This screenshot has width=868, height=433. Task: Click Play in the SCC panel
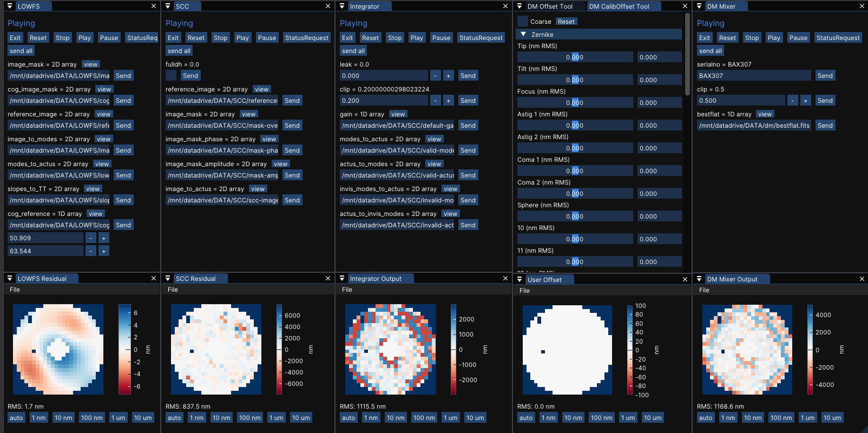pos(242,38)
